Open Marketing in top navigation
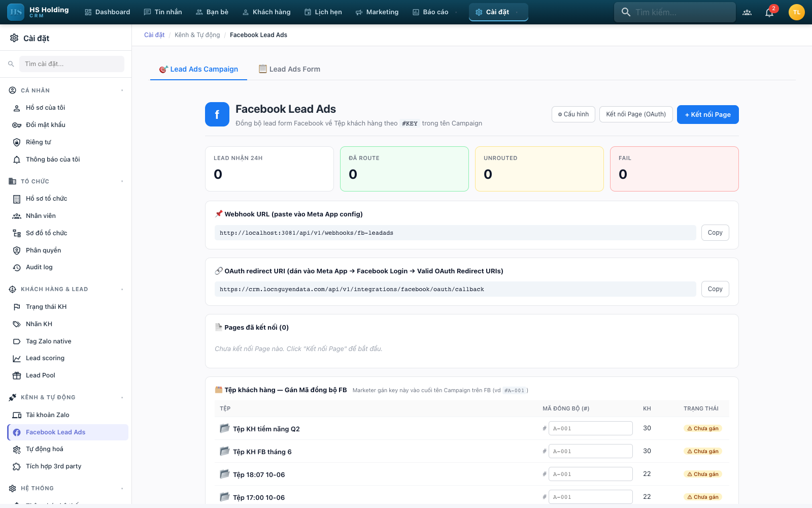Viewport: 812px width, 508px height. pos(377,12)
